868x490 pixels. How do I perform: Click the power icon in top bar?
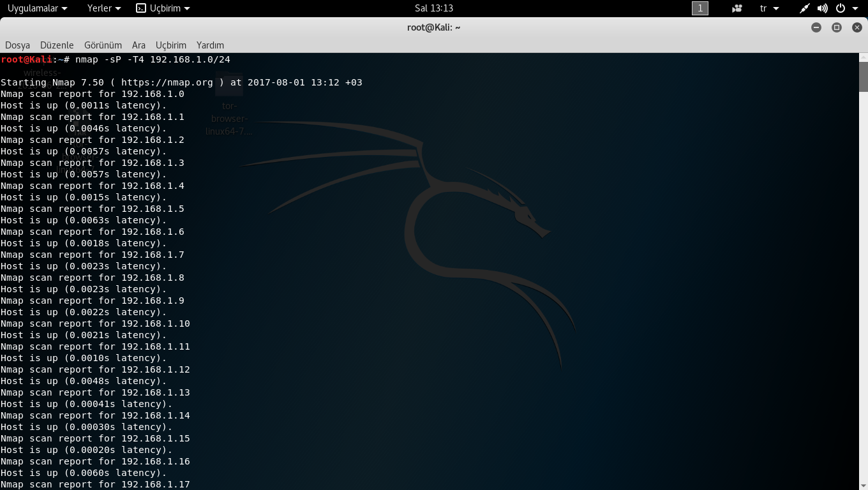[x=841, y=8]
